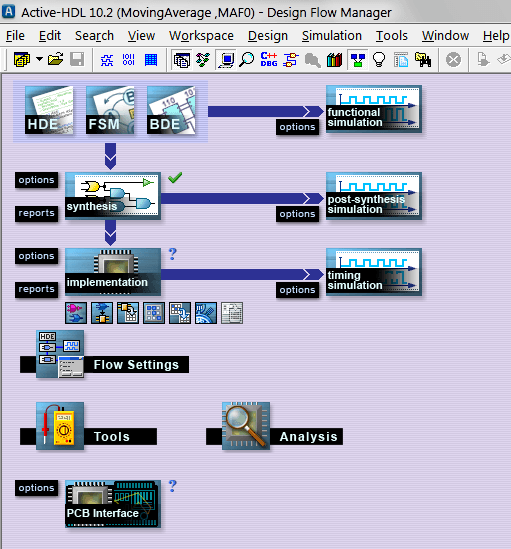Open the Window menu

(446, 36)
